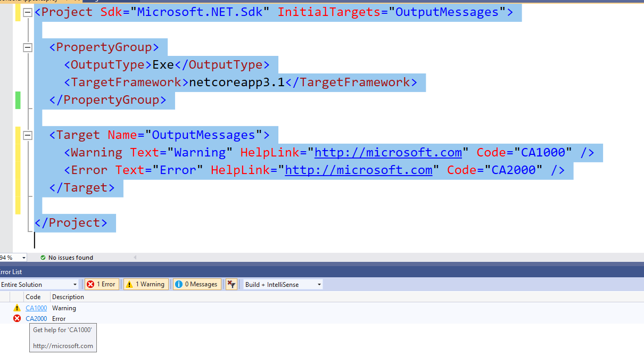Collapse the OutputMessages Target fold
This screenshot has height=355, width=644.
pyautogui.click(x=27, y=135)
